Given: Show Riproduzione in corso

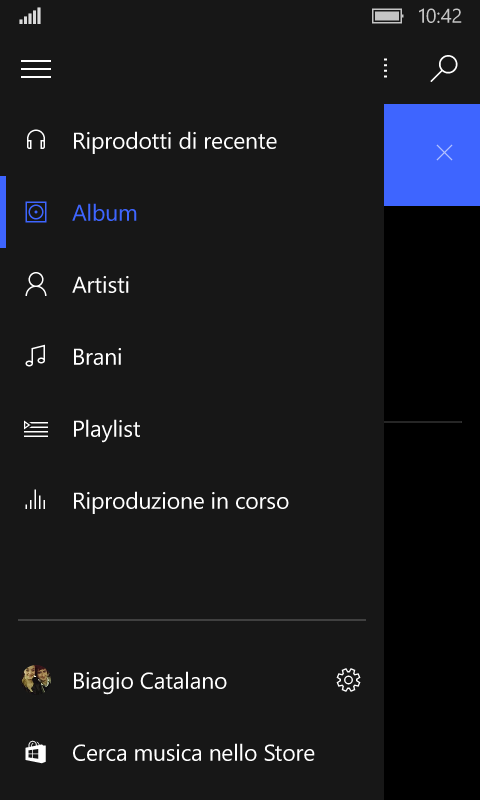Looking at the screenshot, I should (181, 501).
